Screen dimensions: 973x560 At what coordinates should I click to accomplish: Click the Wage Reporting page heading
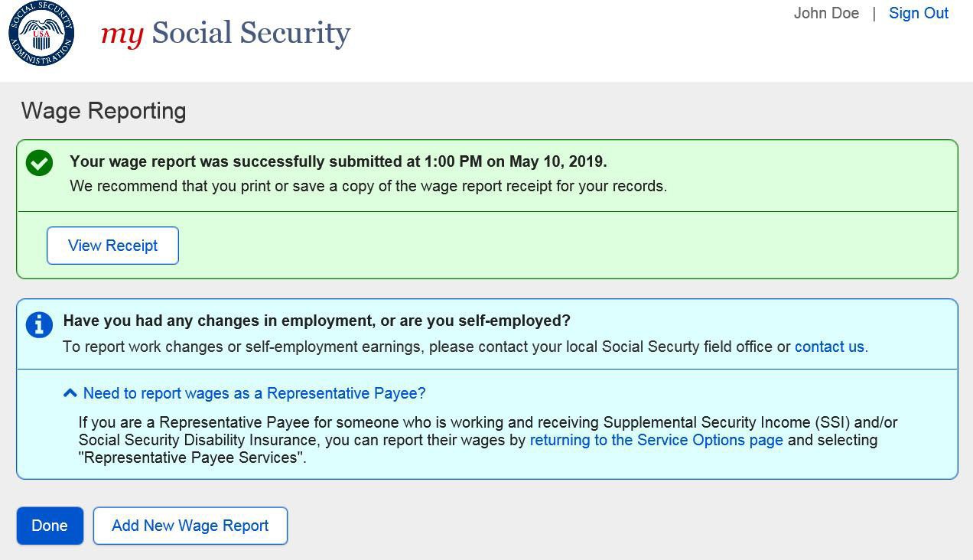(104, 111)
